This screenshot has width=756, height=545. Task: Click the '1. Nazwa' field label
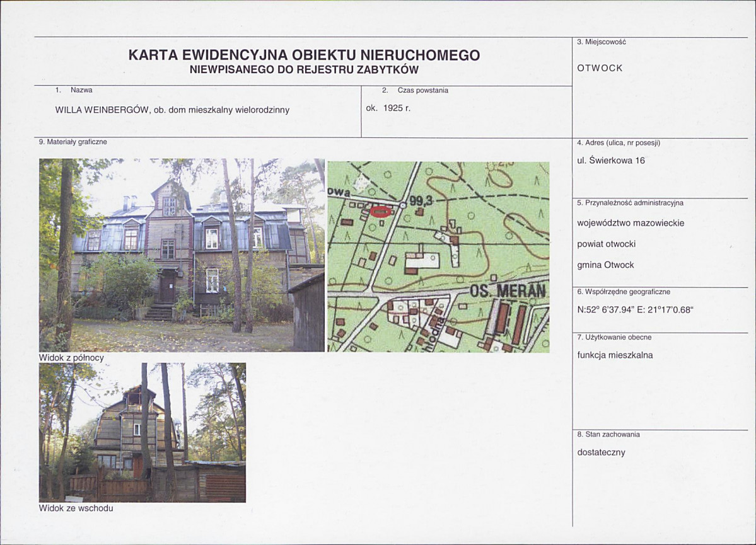(74, 90)
